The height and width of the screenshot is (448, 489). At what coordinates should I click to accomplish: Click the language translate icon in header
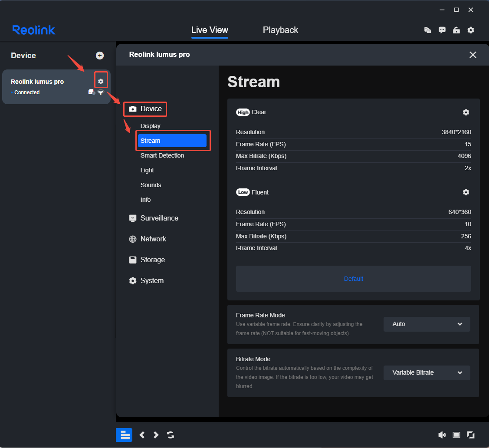(x=427, y=30)
